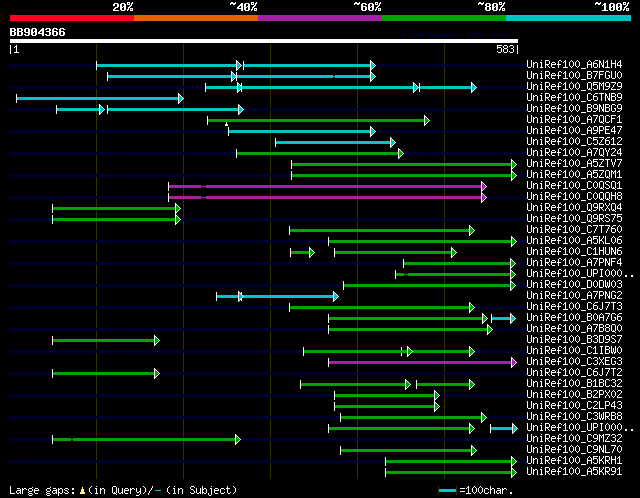
Task: Select the UniRef100_A7PNF4 label
Action: [574, 263]
